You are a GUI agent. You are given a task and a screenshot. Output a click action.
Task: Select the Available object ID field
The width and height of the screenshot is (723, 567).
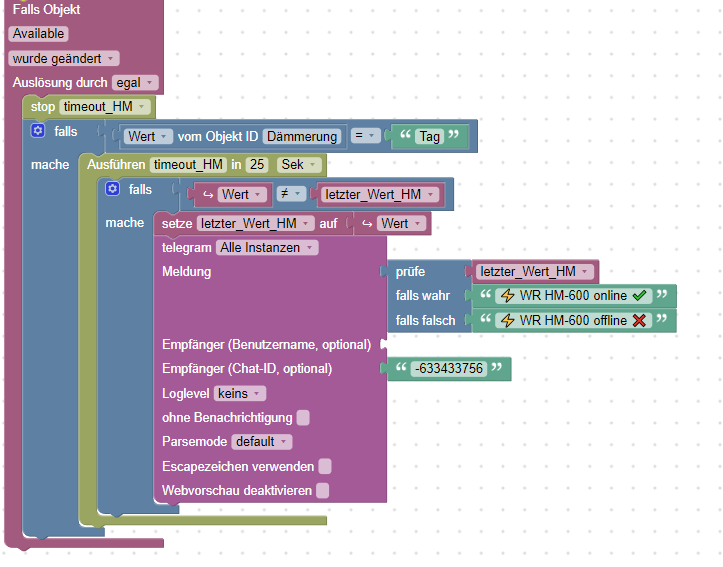(x=38, y=34)
